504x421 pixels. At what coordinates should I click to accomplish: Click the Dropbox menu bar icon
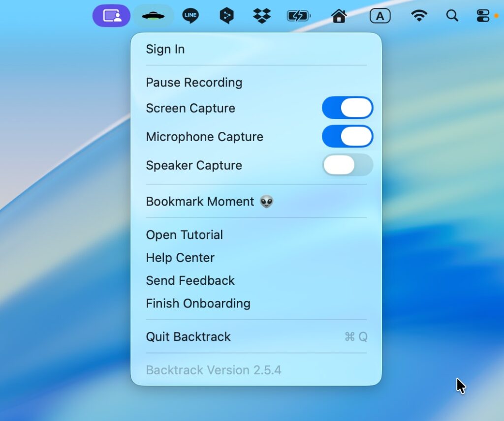pos(262,16)
